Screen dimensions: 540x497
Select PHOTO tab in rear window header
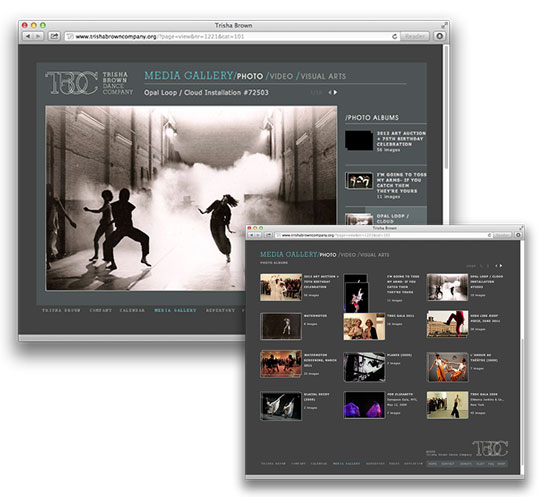coord(250,76)
